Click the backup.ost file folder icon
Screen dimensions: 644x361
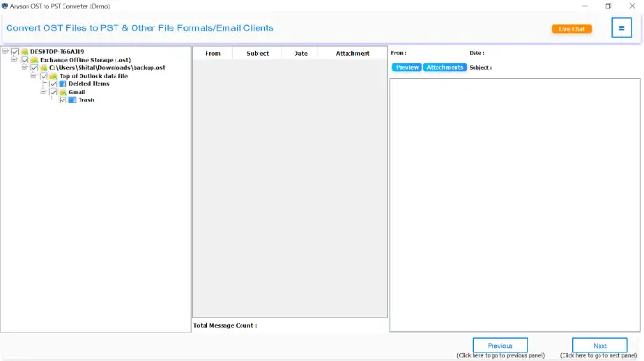[x=44, y=68]
